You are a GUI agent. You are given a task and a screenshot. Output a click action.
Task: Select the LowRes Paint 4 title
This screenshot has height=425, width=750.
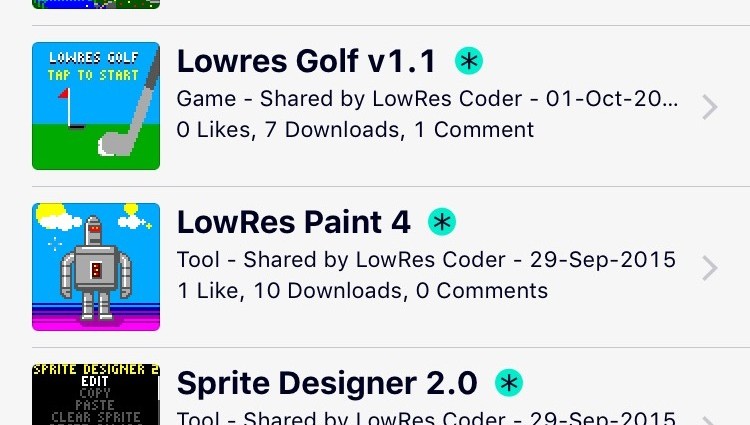(294, 222)
